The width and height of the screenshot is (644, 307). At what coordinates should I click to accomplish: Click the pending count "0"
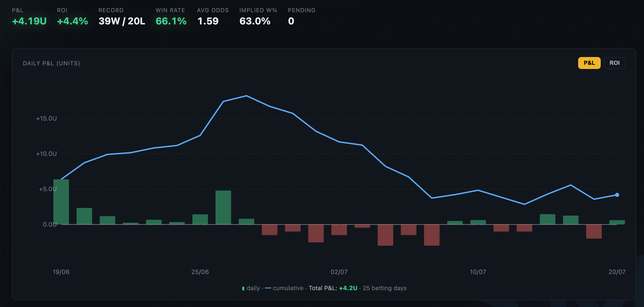click(x=291, y=21)
